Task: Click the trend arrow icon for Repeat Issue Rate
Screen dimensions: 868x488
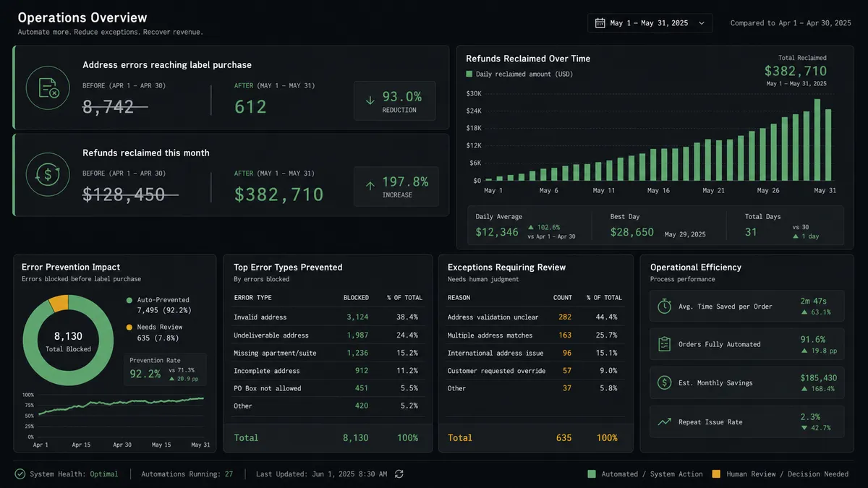Action: (x=664, y=421)
